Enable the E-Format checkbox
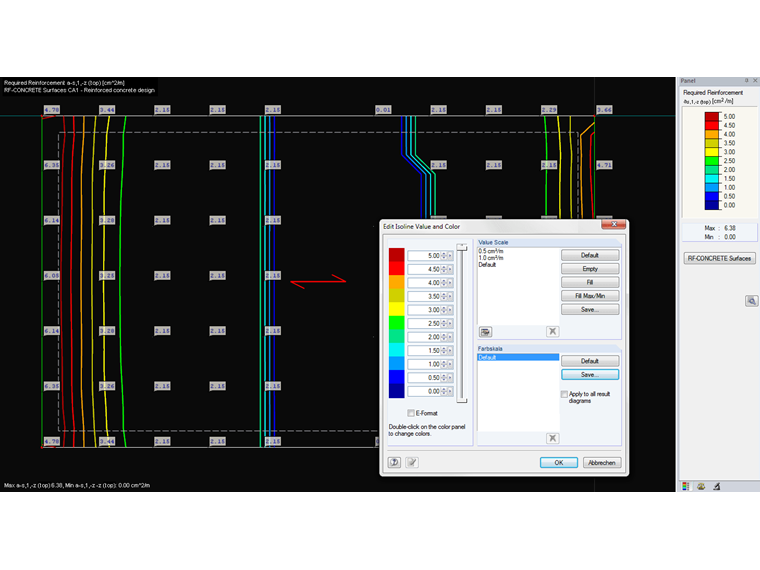The height and width of the screenshot is (570, 760). tap(411, 413)
